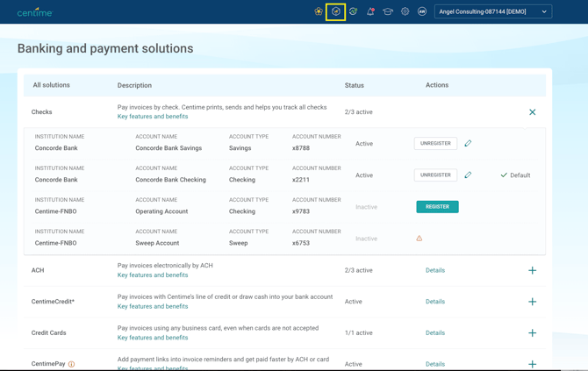Click the Checks solution name

pyautogui.click(x=41, y=112)
